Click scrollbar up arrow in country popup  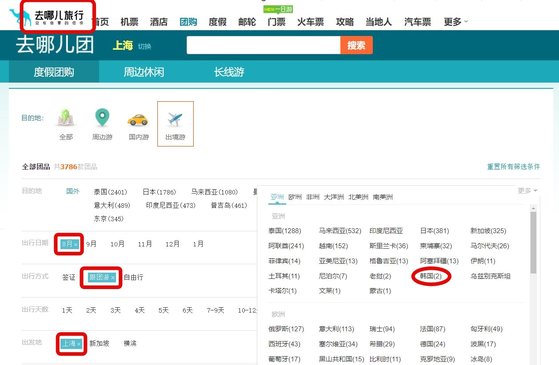point(533,208)
